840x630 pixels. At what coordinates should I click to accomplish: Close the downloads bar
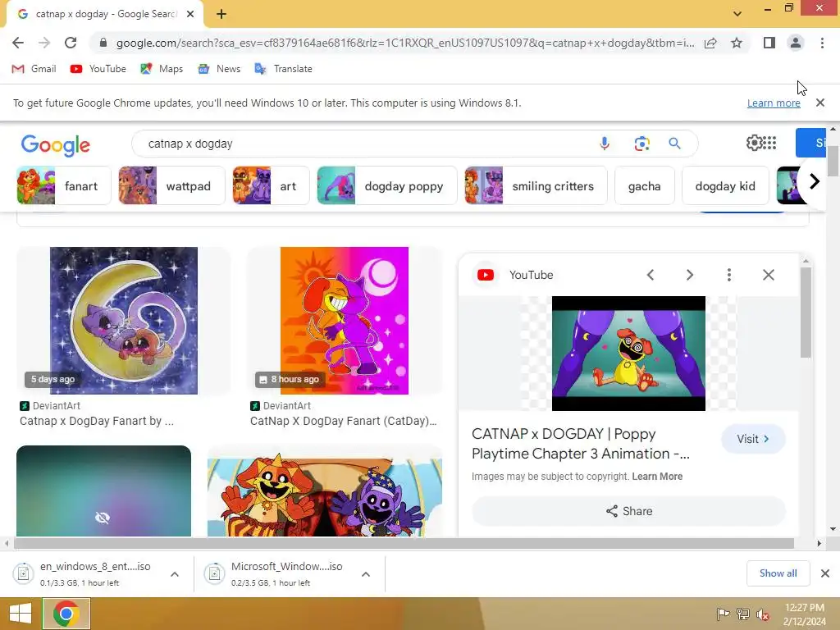tap(825, 573)
